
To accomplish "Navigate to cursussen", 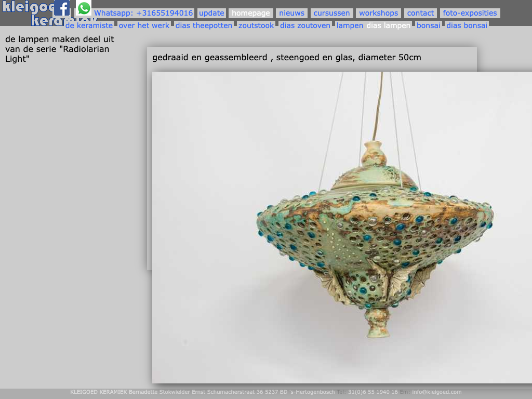I will [331, 13].
